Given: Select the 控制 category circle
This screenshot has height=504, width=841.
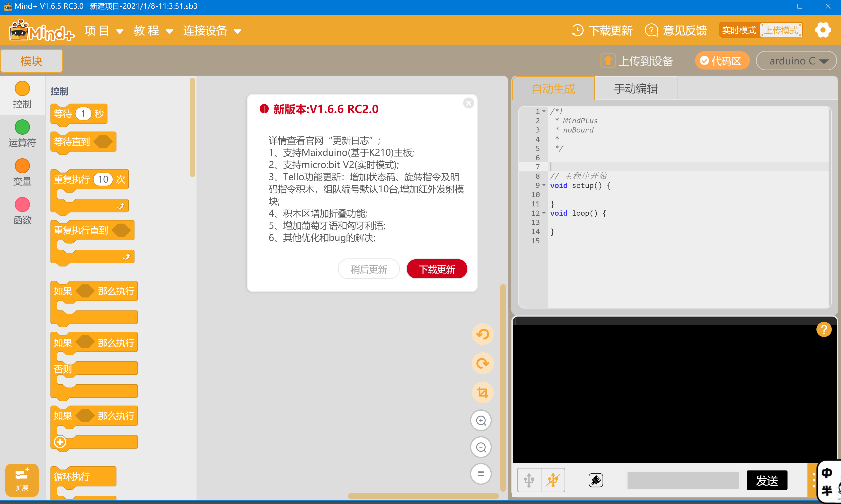Looking at the screenshot, I should click(22, 89).
